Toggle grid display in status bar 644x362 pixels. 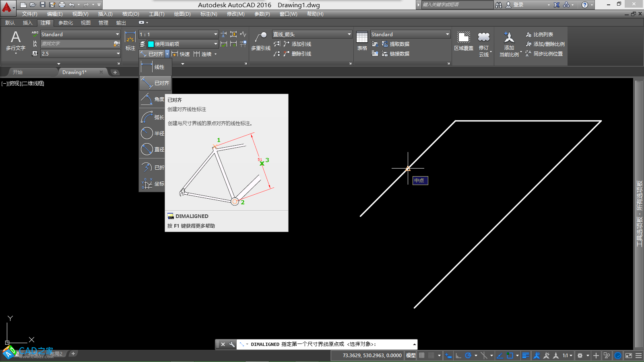pos(422,356)
